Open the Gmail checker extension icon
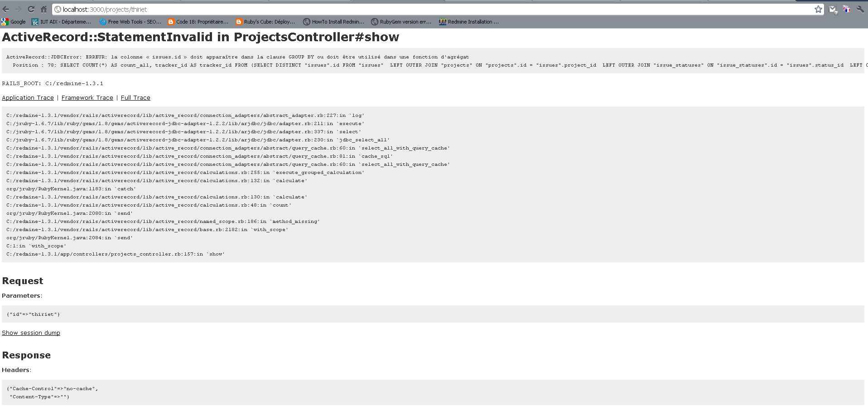The image size is (868, 420). click(833, 9)
